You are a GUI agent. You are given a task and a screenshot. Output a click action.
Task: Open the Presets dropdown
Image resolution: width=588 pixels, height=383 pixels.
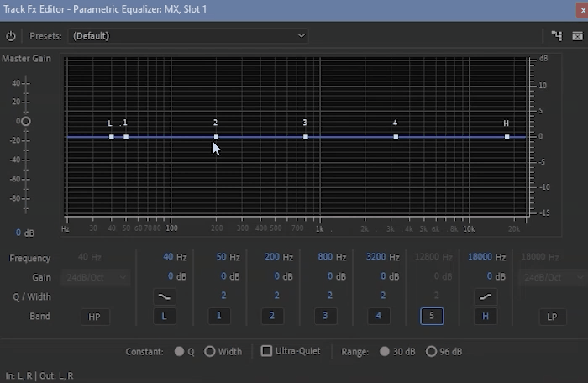click(188, 36)
